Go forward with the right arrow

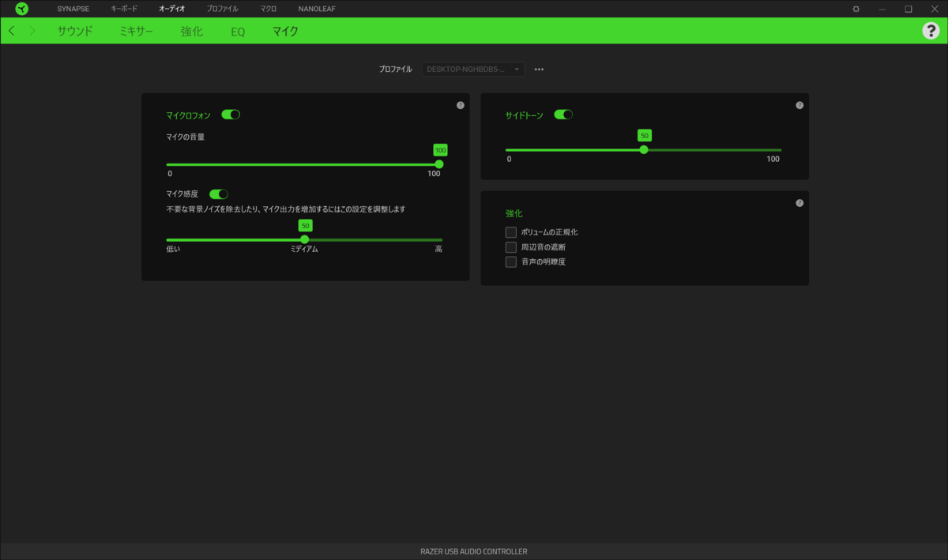pos(32,31)
